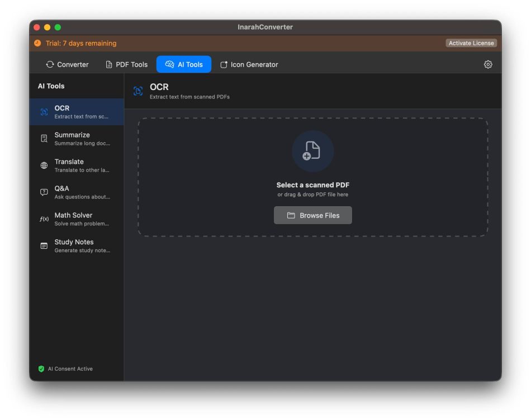Viewport: 531px width, 420px height.
Task: Click the Activate License button
Action: pos(471,43)
